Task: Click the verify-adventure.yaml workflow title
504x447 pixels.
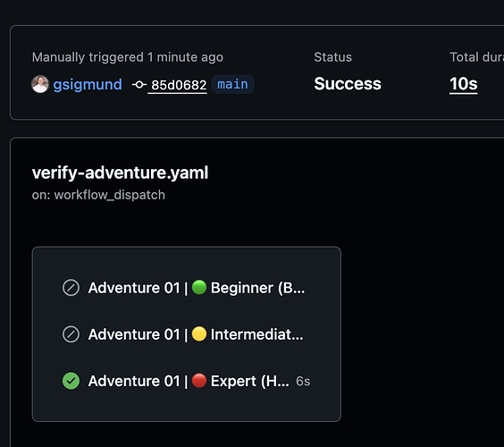Action: click(x=120, y=173)
